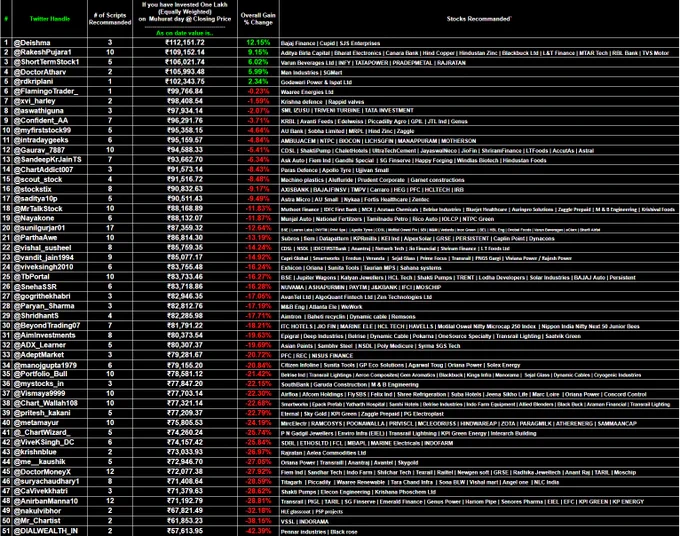
Task: Click the Godawari Power & Ispat Ltd cell
Action: click(x=316, y=82)
